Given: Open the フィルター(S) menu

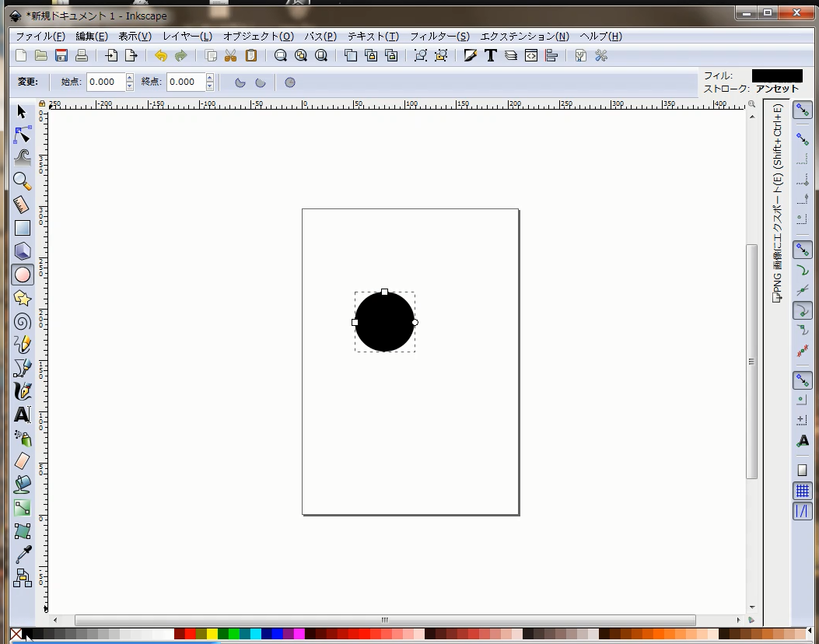Looking at the screenshot, I should 439,37.
